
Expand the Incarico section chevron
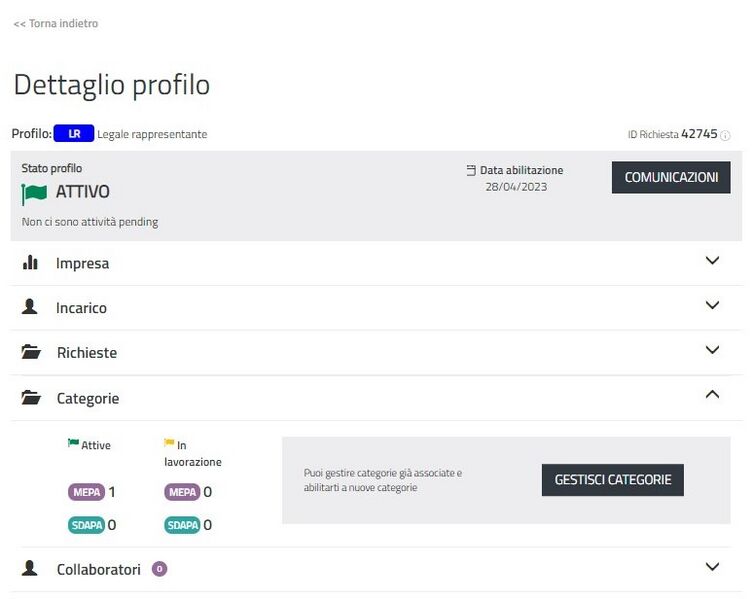[x=712, y=306]
